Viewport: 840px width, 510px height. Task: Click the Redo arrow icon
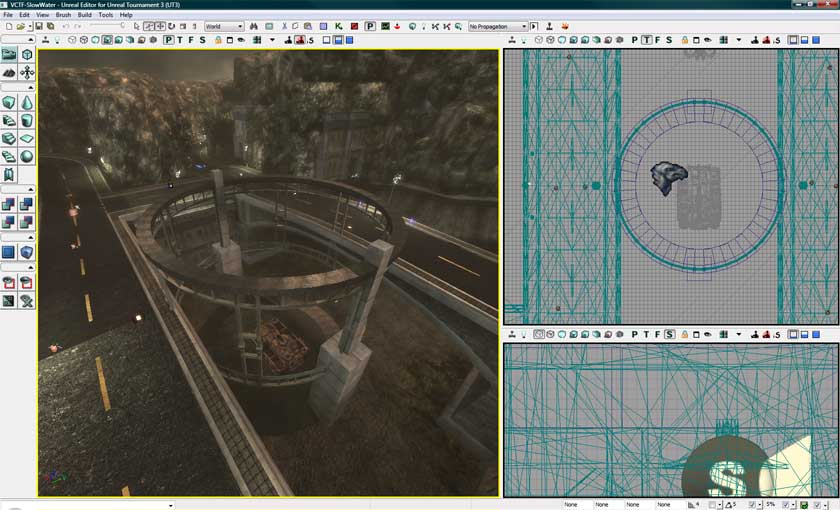[x=78, y=26]
